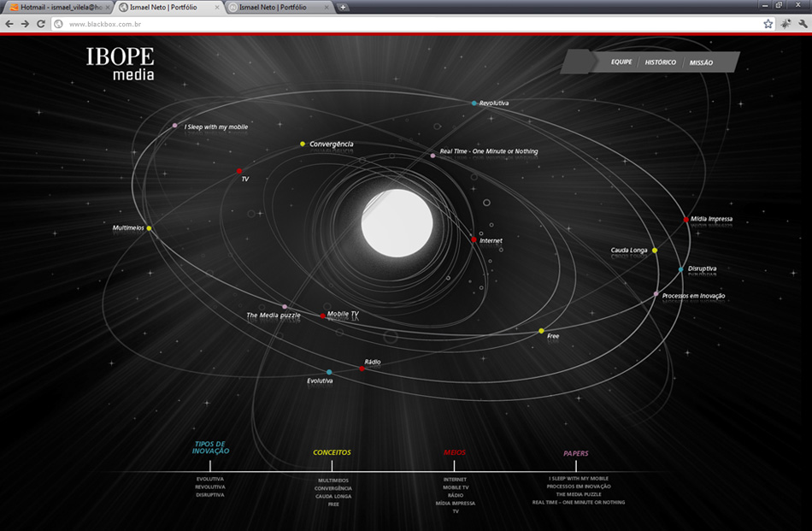Go forward with the browser forward arrow
Image resolution: width=812 pixels, height=531 pixels.
click(25, 24)
